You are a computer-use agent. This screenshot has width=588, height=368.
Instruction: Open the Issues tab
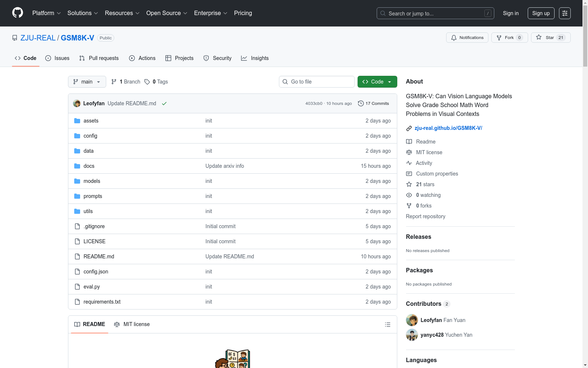point(57,58)
